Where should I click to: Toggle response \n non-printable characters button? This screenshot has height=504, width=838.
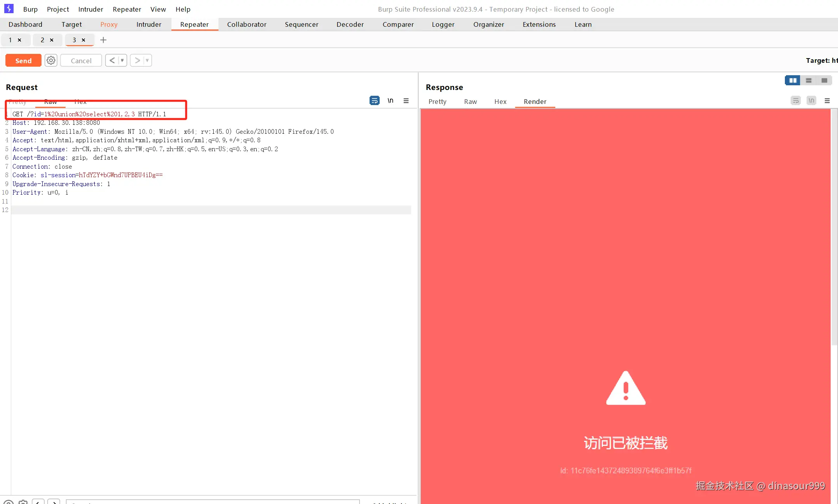811,101
